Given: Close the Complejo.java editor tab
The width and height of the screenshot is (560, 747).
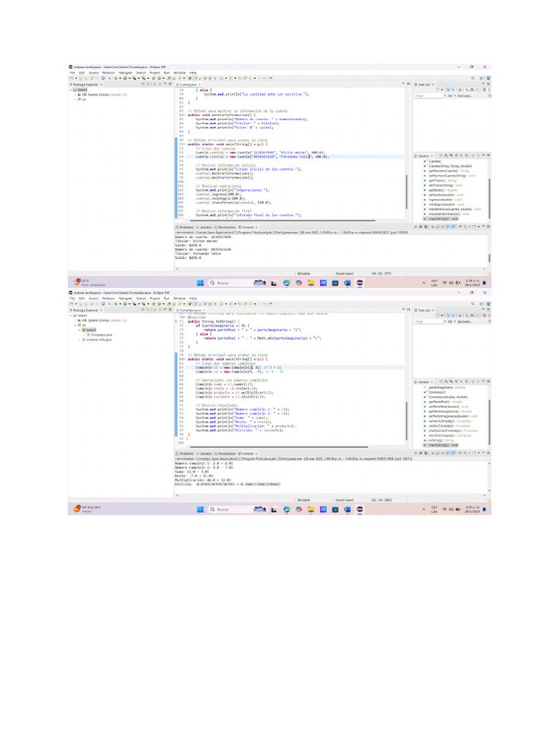Looking at the screenshot, I should pos(204,310).
